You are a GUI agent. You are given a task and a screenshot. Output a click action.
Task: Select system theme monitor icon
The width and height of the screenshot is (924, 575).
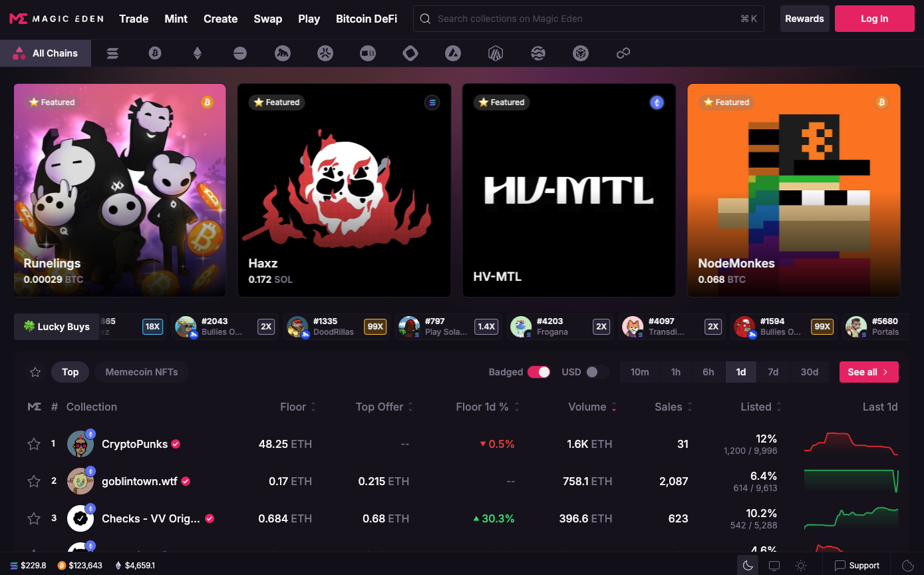point(774,566)
